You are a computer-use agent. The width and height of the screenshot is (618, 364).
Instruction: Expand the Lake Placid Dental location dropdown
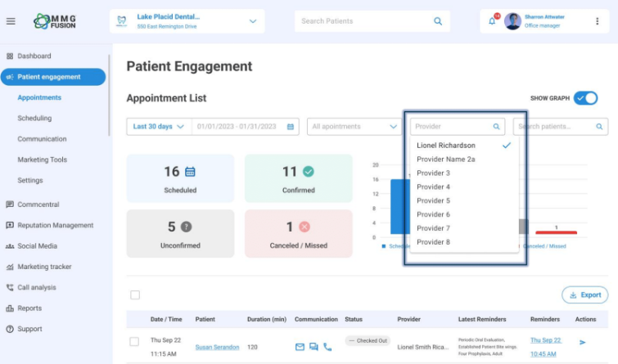(253, 21)
